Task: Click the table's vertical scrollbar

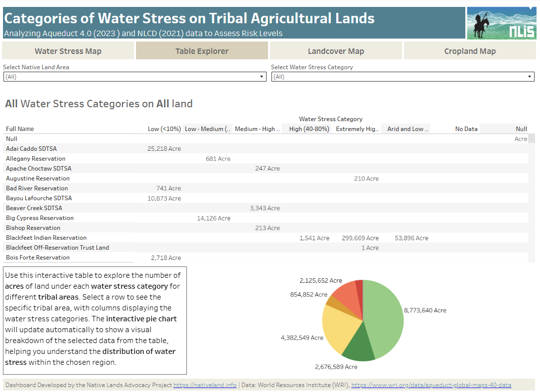Action: pos(532,198)
